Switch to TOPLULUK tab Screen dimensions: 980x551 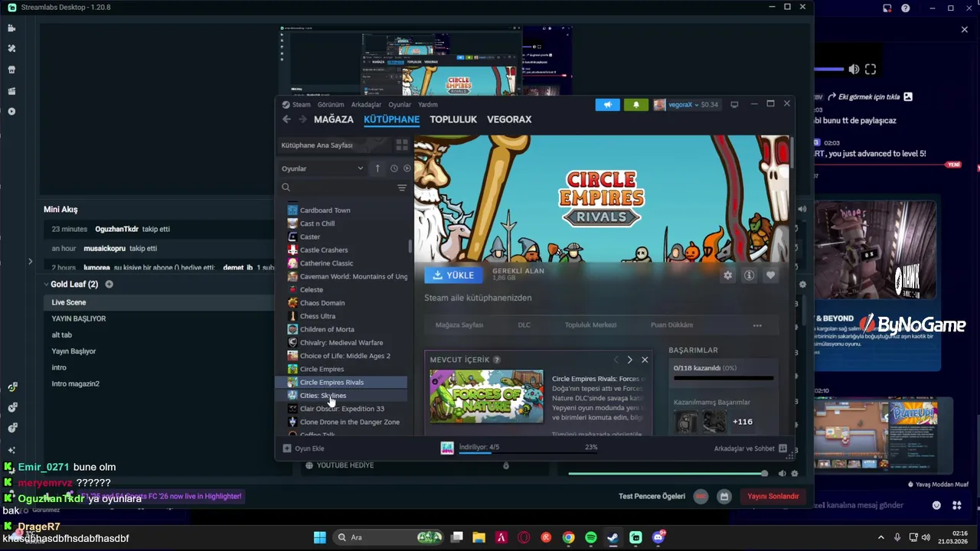pyautogui.click(x=453, y=119)
